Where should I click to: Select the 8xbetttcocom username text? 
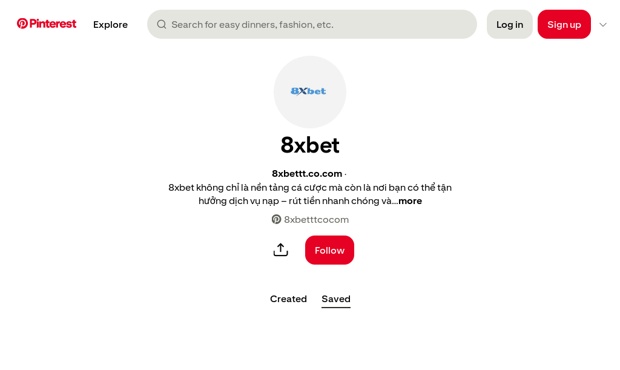tap(316, 219)
